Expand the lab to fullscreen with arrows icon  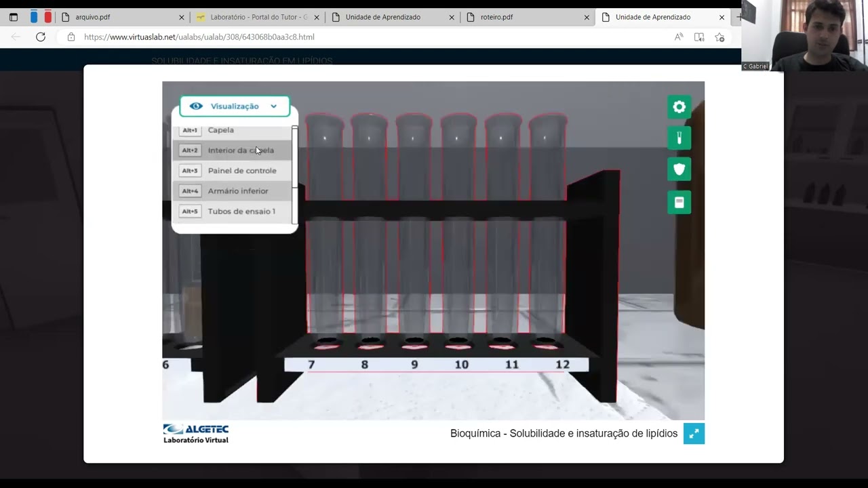coord(694,434)
